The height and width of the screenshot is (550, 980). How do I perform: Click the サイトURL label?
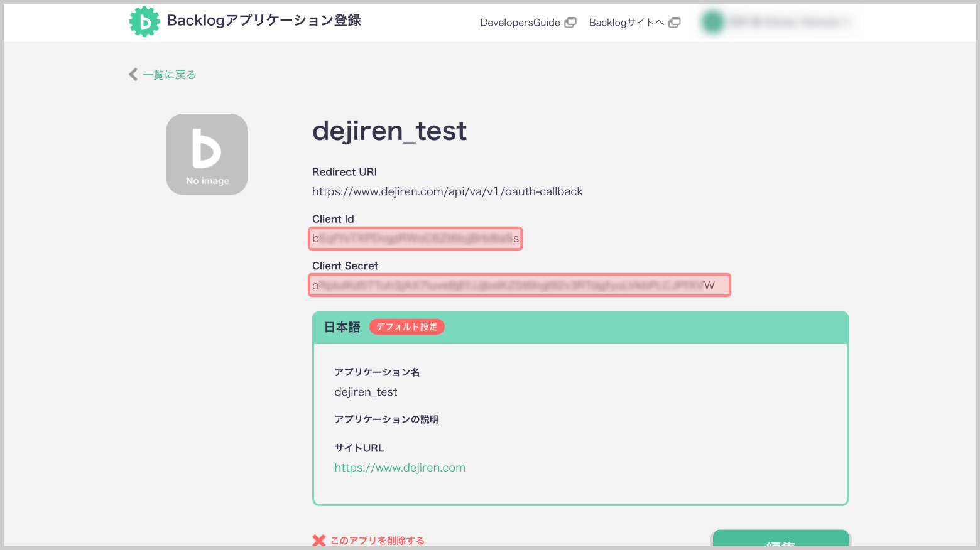(x=359, y=448)
